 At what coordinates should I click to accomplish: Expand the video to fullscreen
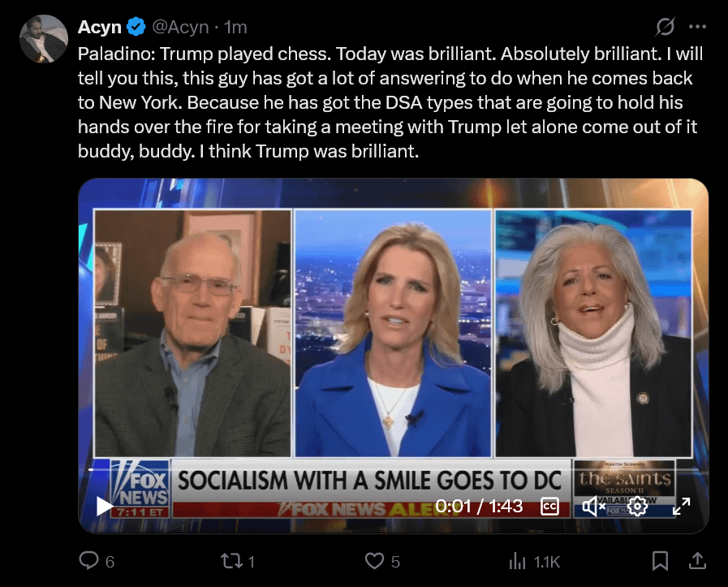pos(681,506)
